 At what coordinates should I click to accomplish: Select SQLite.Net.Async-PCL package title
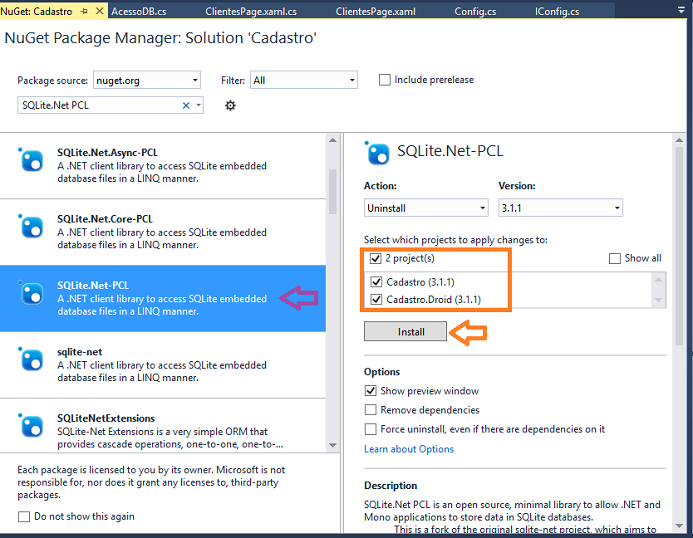click(107, 153)
